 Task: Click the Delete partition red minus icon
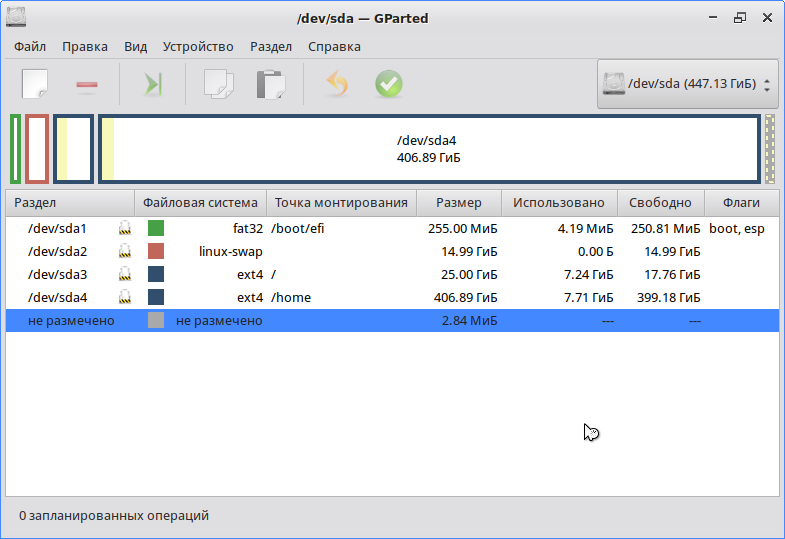pos(87,85)
